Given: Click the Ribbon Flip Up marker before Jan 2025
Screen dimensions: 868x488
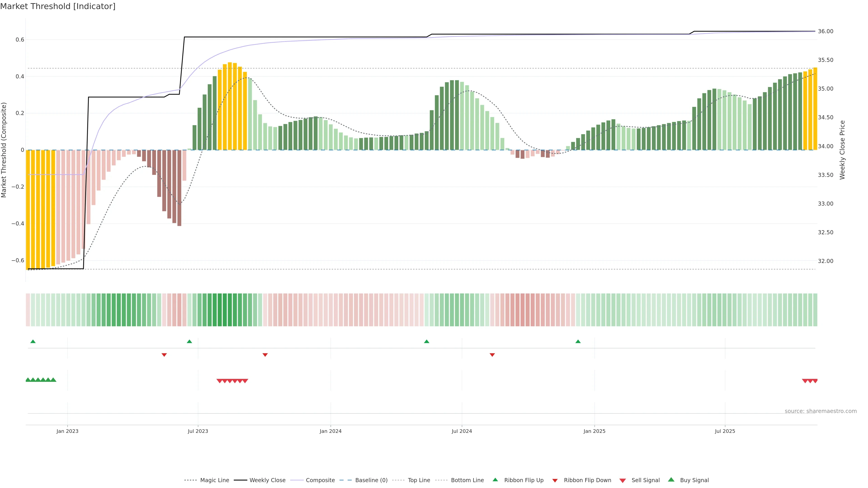Looking at the screenshot, I should click(x=578, y=342).
